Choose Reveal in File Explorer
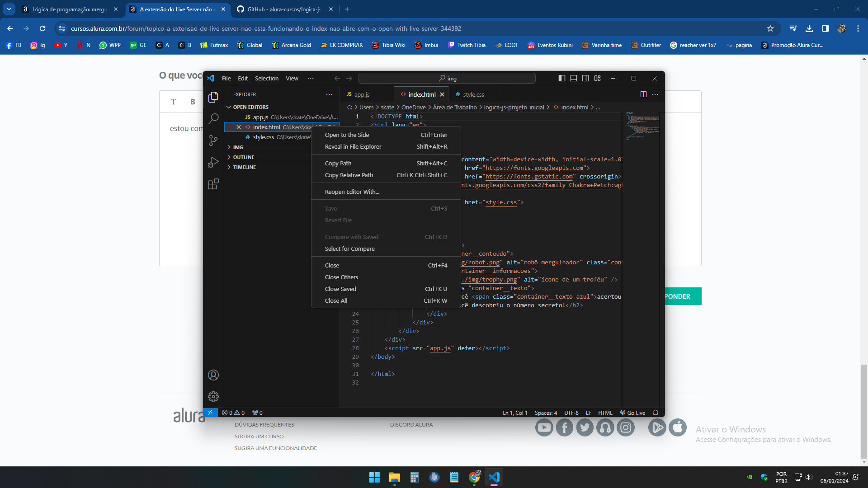 point(386,146)
